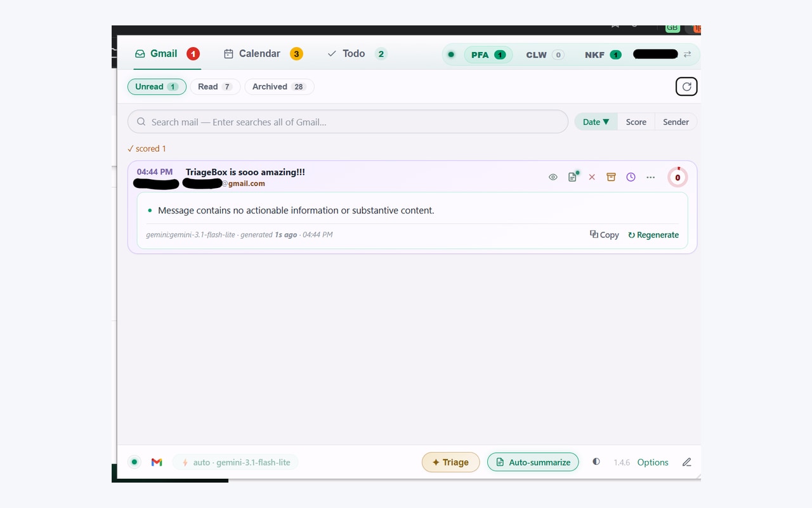Click the Auto-summarize button
The width and height of the screenshot is (812, 508).
(533, 462)
